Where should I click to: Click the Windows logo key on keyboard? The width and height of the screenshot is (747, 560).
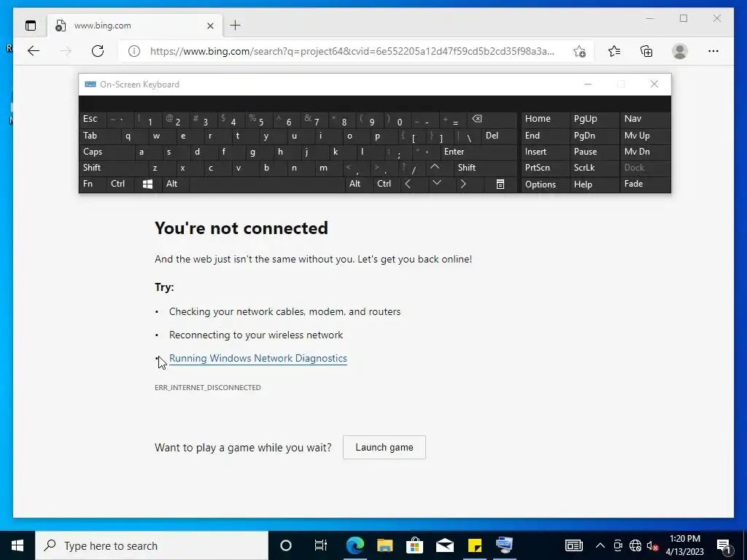click(147, 184)
